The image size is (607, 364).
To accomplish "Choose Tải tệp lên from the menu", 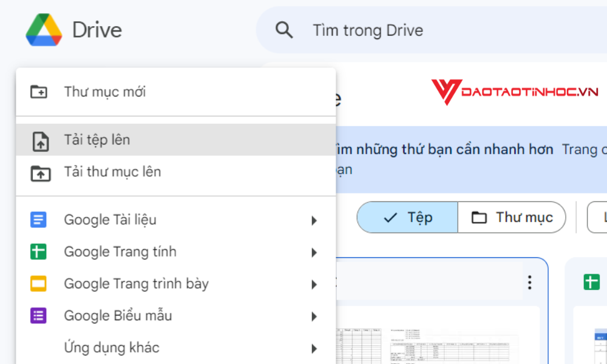I will (x=97, y=140).
